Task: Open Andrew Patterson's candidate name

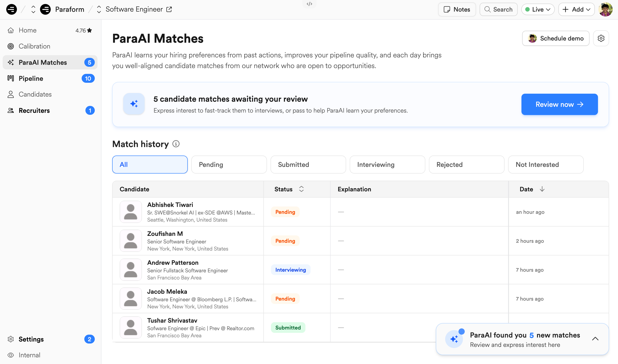Action: coord(173,263)
